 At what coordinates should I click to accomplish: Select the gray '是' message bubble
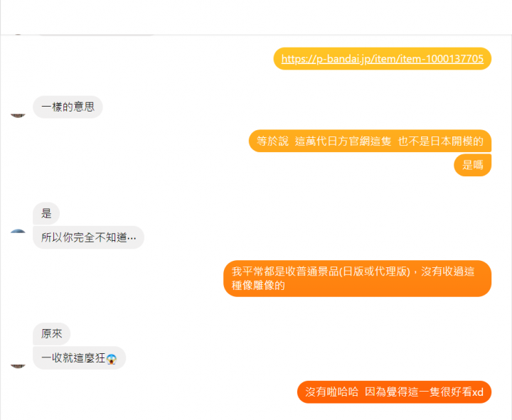pyautogui.click(x=46, y=213)
